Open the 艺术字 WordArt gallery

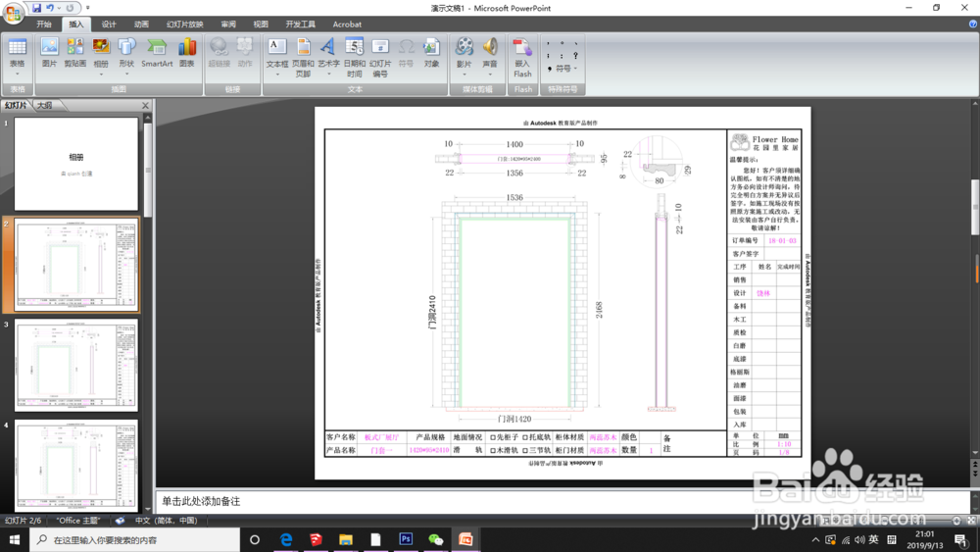coord(328,56)
